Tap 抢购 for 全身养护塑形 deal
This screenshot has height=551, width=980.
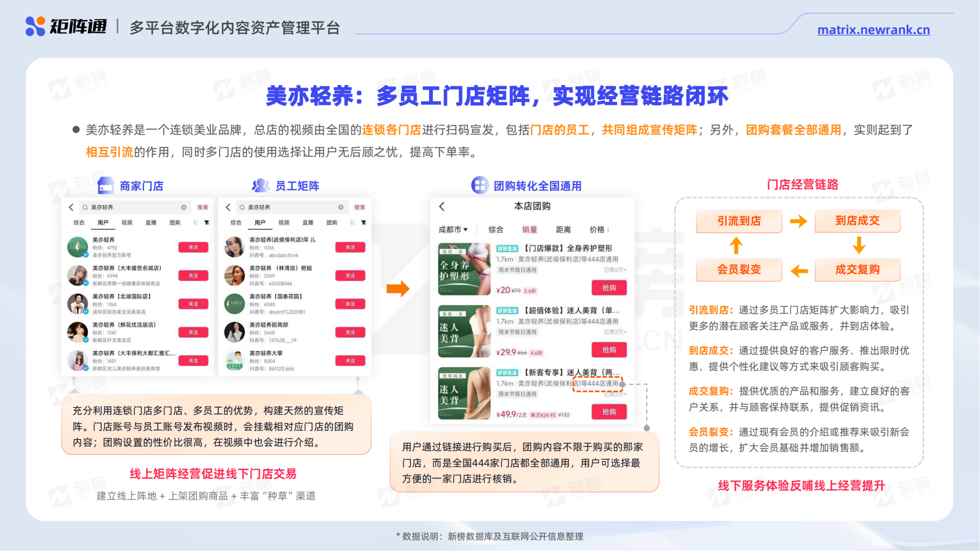tap(610, 288)
